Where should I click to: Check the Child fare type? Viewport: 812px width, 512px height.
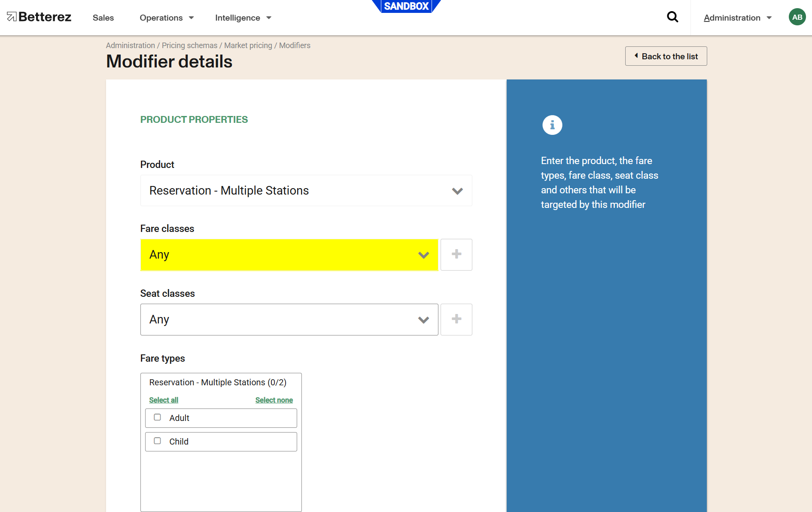point(158,441)
